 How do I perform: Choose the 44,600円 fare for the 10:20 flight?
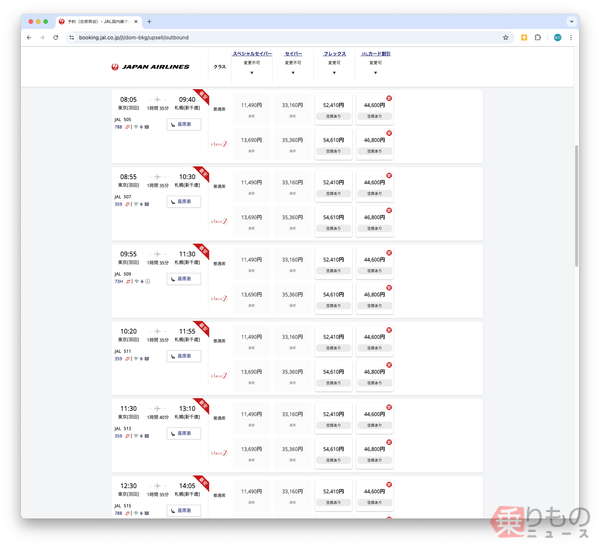point(375,337)
